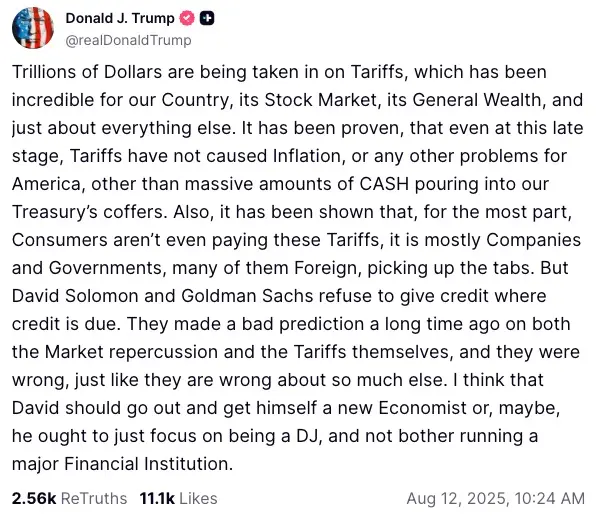Click the pink verified checkmark badge

(186, 19)
